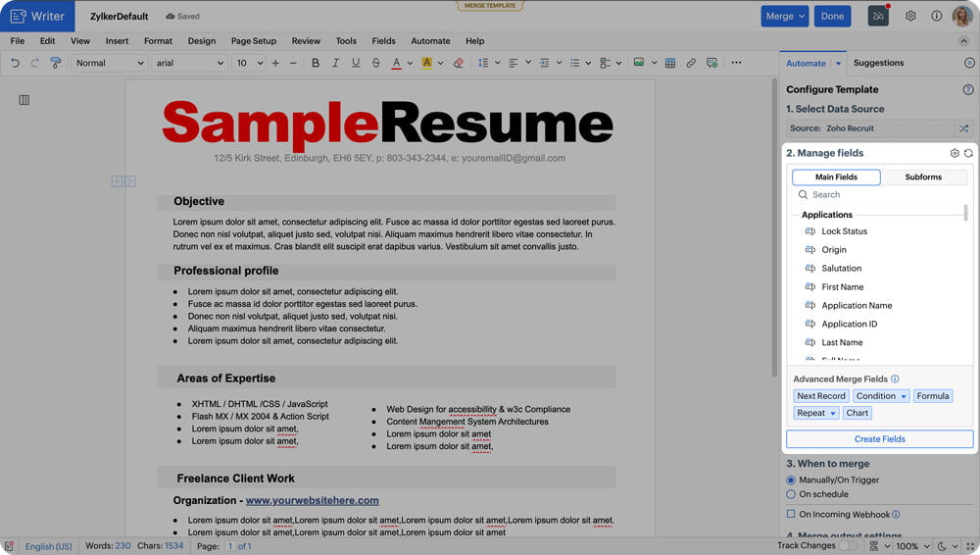Open the Manage fields settings gear
Viewport: 980px width, 555px height.
point(955,153)
